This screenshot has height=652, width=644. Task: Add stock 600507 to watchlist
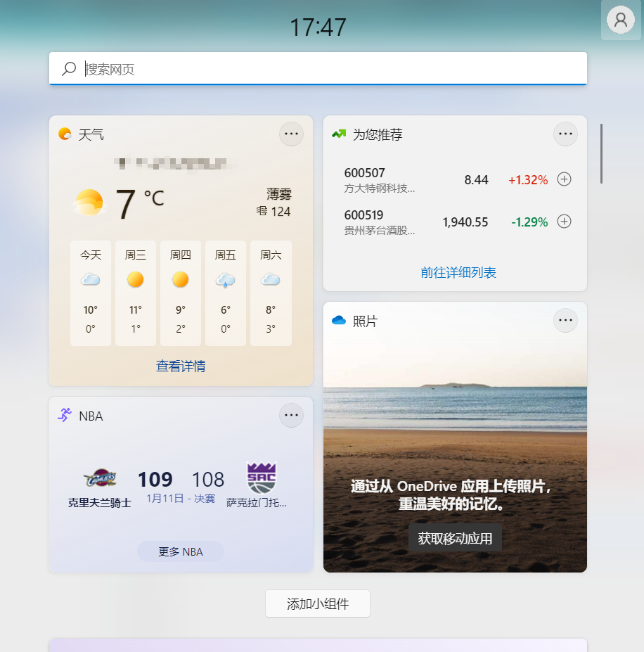[564, 179]
